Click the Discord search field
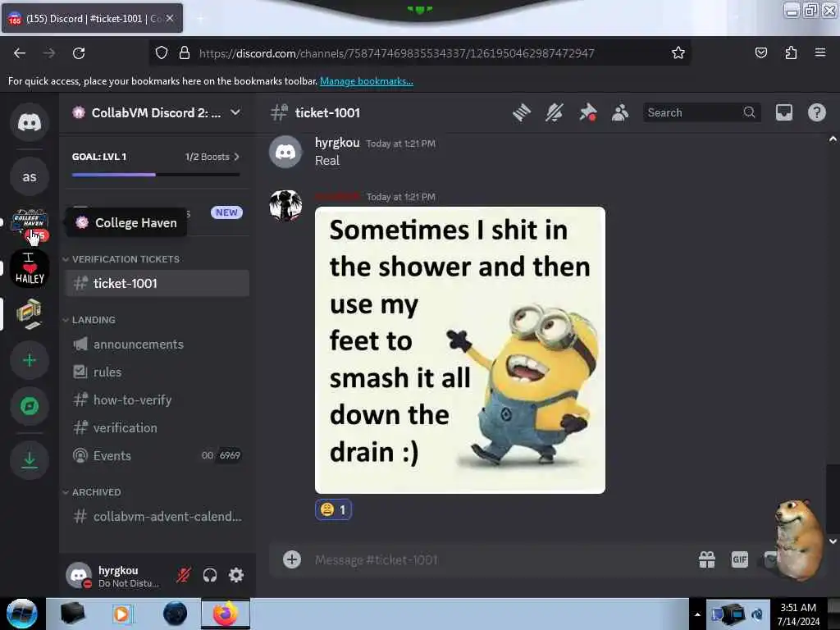Image resolution: width=840 pixels, height=630 pixels. pyautogui.click(x=701, y=112)
